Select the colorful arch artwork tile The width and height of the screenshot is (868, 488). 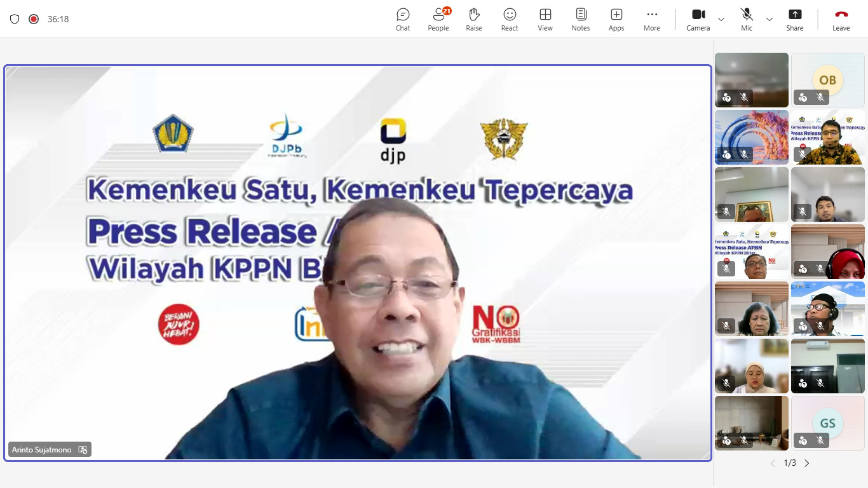pos(752,137)
